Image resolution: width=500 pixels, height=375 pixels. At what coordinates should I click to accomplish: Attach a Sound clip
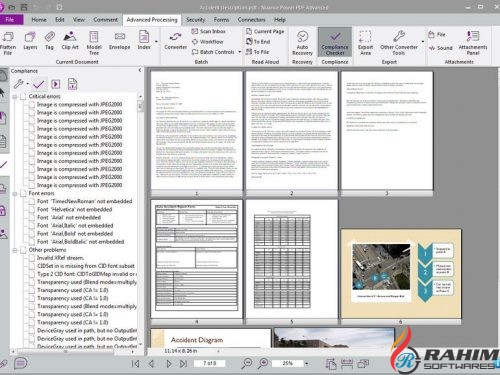tap(441, 48)
